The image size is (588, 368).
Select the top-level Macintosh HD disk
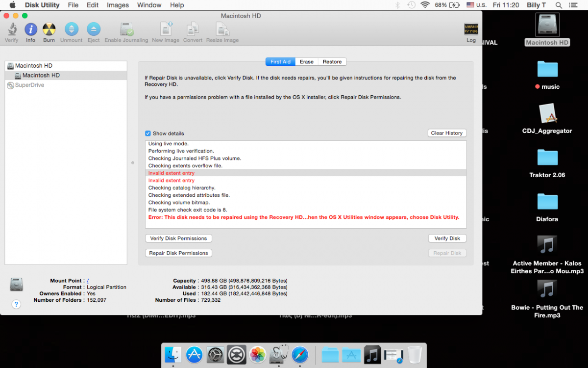pos(33,66)
